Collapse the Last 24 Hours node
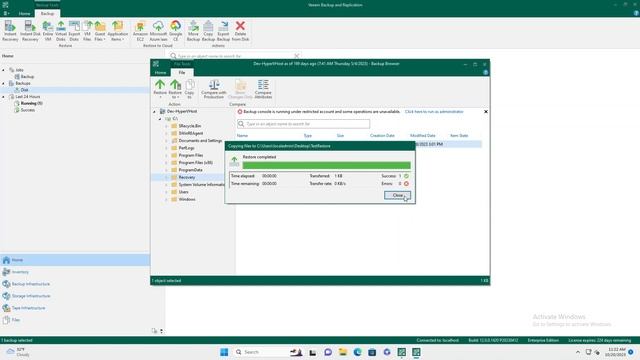Viewport: 640px width, 360px height. click(x=4, y=97)
